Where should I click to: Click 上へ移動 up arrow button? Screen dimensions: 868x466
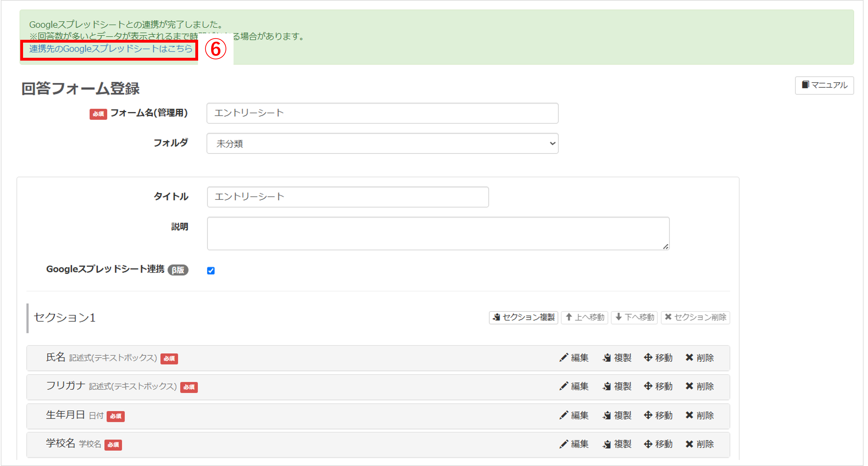click(584, 317)
